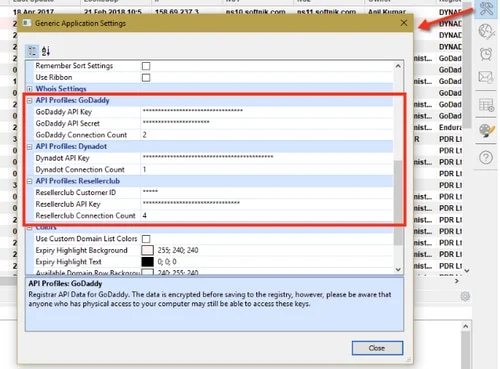500x369 pixels.
Task: Select the 'Resellerclub Customer ID' label
Action: (76, 192)
